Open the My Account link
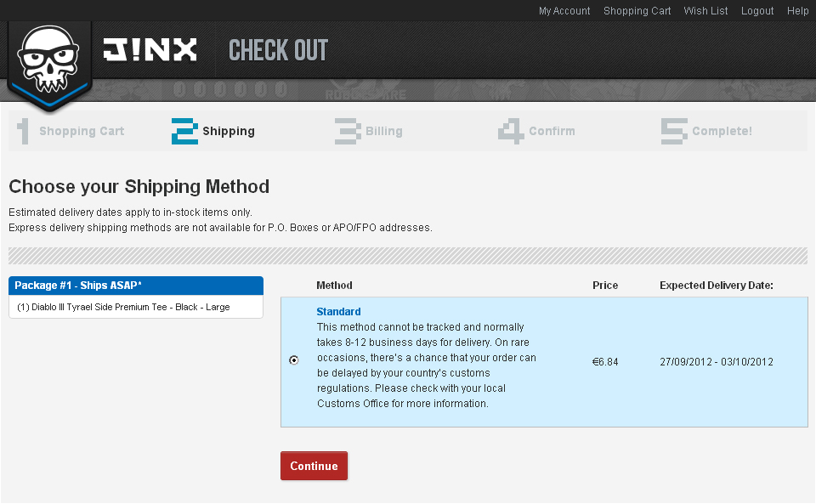The width and height of the screenshot is (816, 504). (564, 11)
